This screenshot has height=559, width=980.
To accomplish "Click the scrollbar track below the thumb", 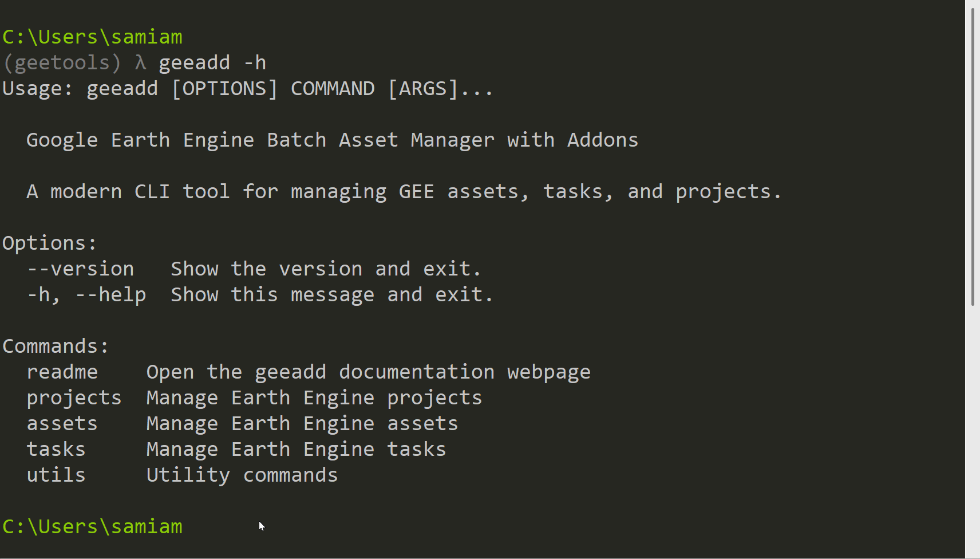I will click(x=973, y=430).
